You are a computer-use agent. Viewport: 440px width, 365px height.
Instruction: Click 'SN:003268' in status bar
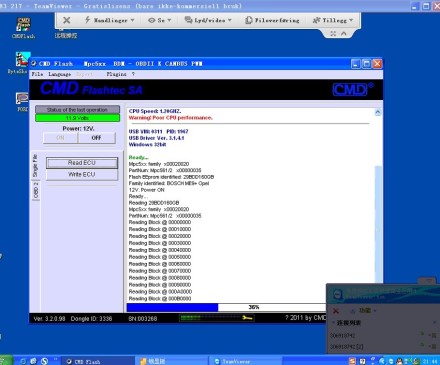[x=143, y=319]
